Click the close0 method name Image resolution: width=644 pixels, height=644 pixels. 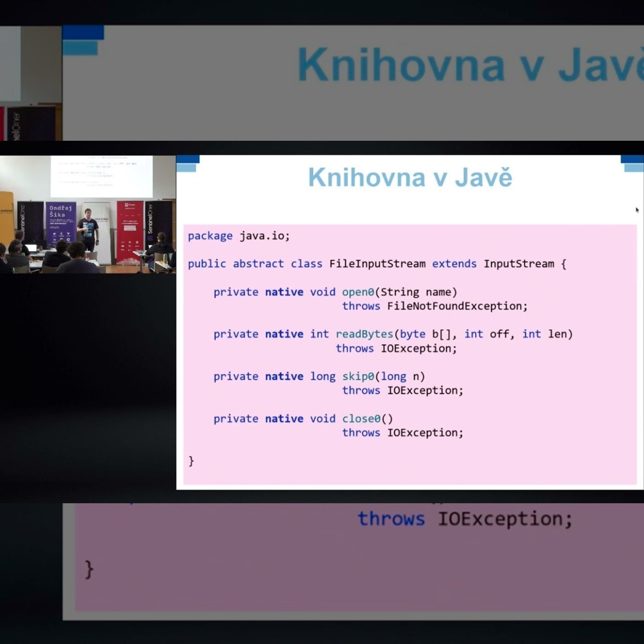[x=361, y=419]
